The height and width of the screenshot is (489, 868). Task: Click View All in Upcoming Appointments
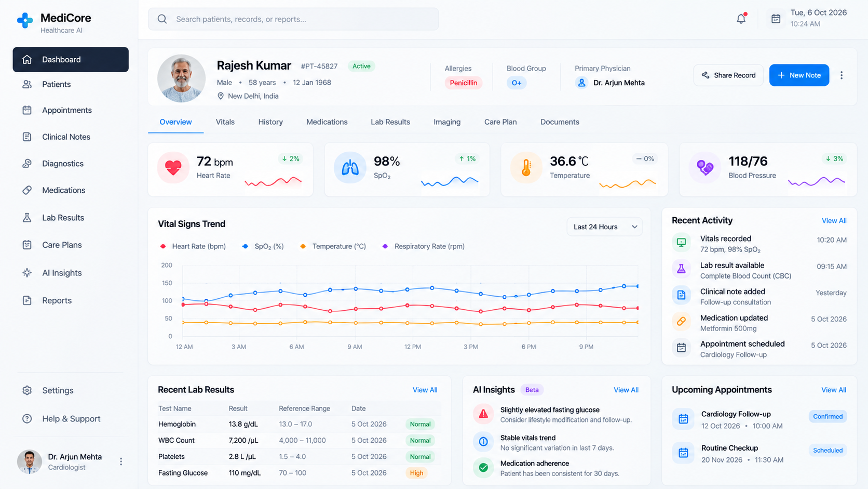834,390
